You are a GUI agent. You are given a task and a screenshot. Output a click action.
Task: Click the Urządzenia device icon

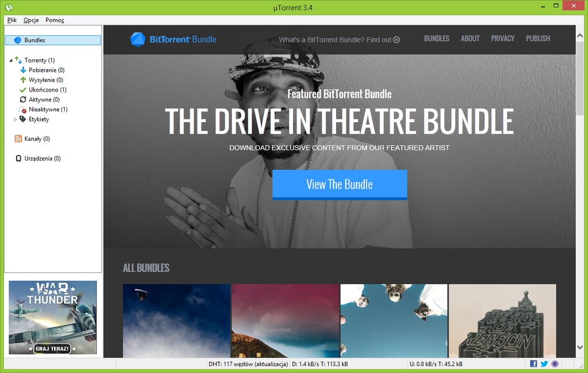pyautogui.click(x=18, y=158)
